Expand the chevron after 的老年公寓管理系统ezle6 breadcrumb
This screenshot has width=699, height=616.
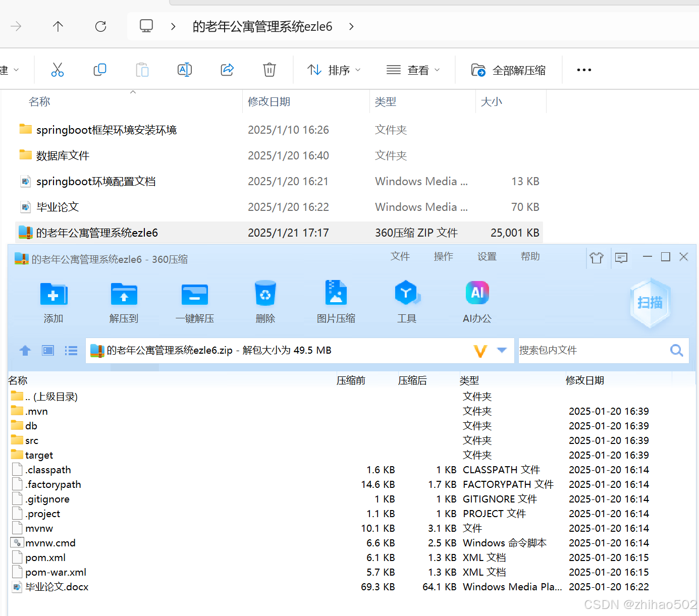click(351, 26)
